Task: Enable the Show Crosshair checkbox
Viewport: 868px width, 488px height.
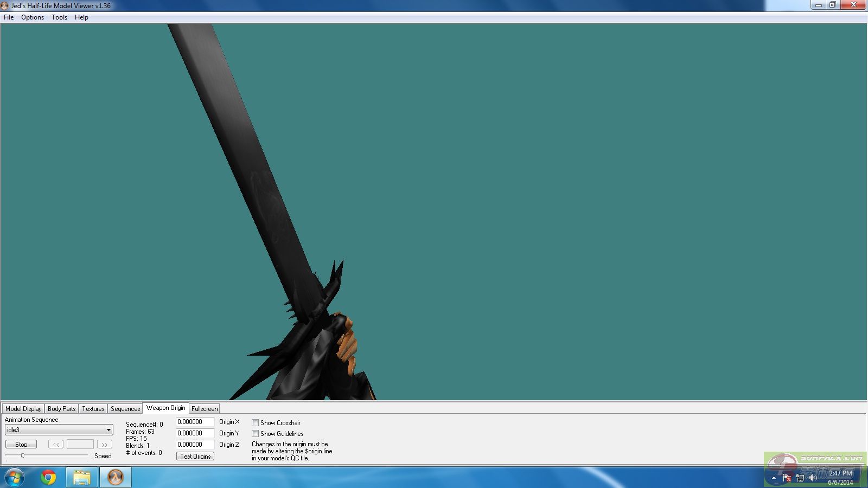Action: (x=255, y=422)
